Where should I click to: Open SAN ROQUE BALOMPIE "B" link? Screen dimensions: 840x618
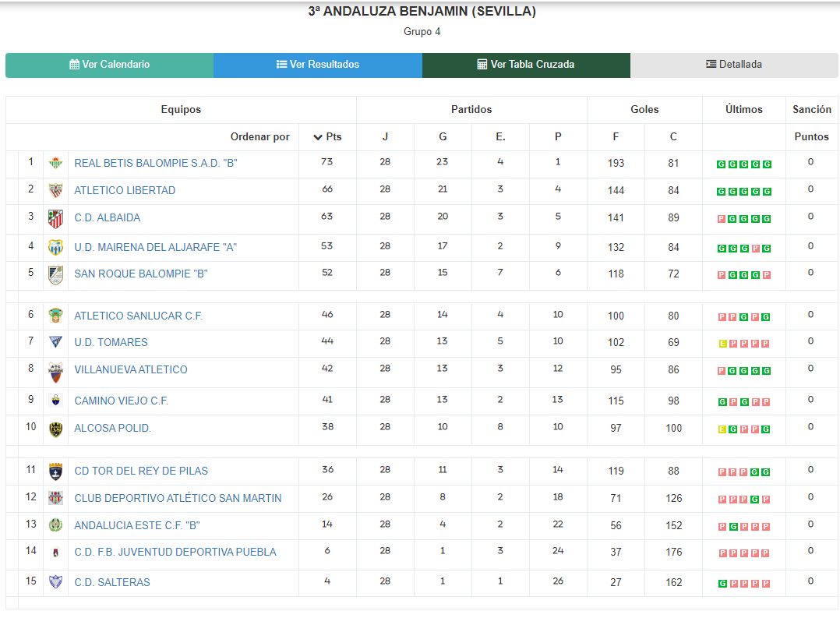pos(141,274)
